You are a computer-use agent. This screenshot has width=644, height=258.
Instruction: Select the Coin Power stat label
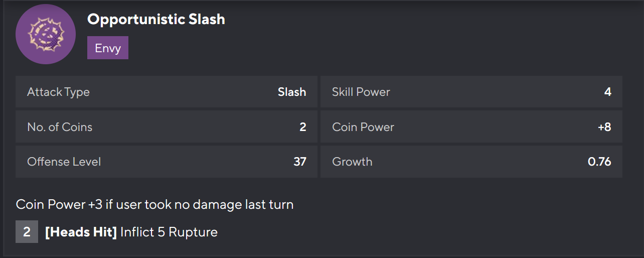coord(363,127)
